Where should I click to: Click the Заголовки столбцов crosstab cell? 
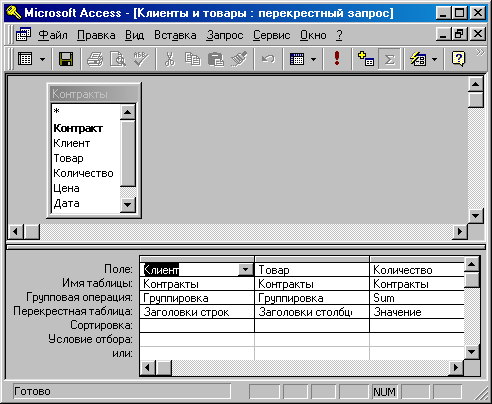point(312,312)
